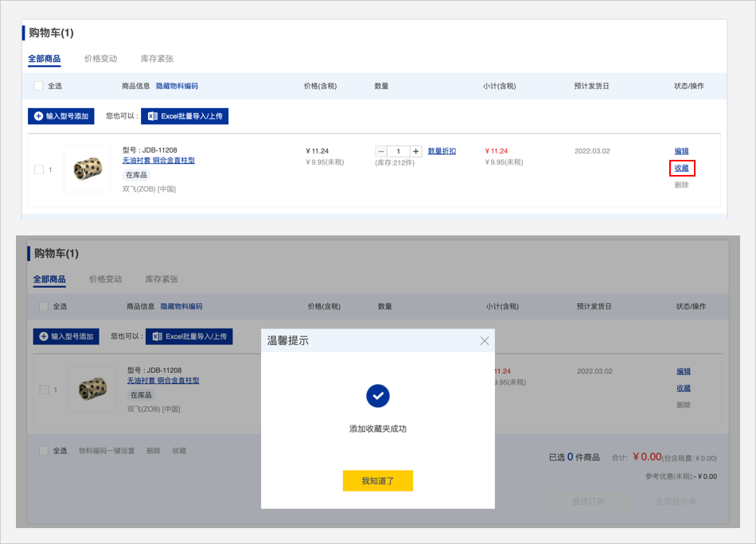The image size is (756, 544).
Task: Click 隐藏物料编码 in the upper cart header
Action: tap(177, 86)
